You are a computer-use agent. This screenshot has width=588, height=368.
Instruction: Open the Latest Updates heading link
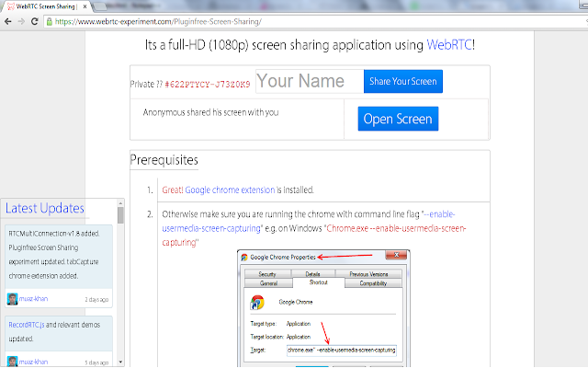click(45, 208)
